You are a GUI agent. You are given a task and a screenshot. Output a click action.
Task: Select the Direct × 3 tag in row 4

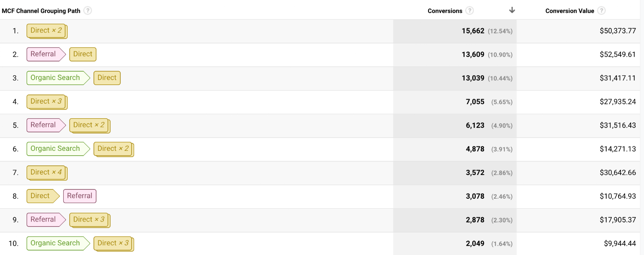tap(47, 102)
